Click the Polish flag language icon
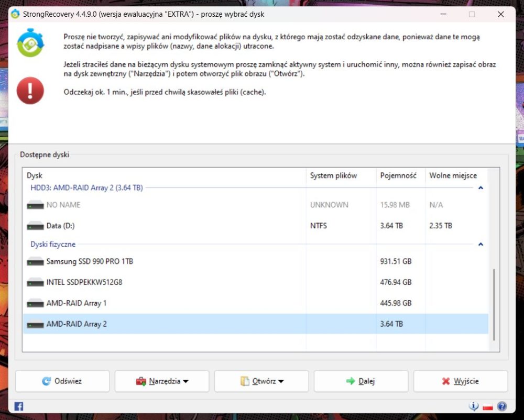The image size is (524, 420). [x=488, y=407]
